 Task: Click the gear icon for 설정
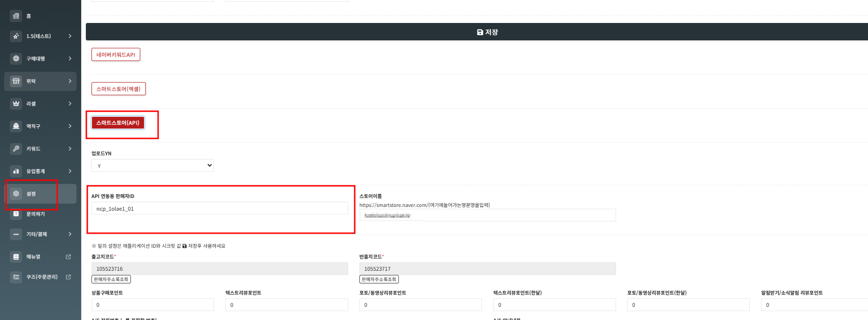(16, 194)
